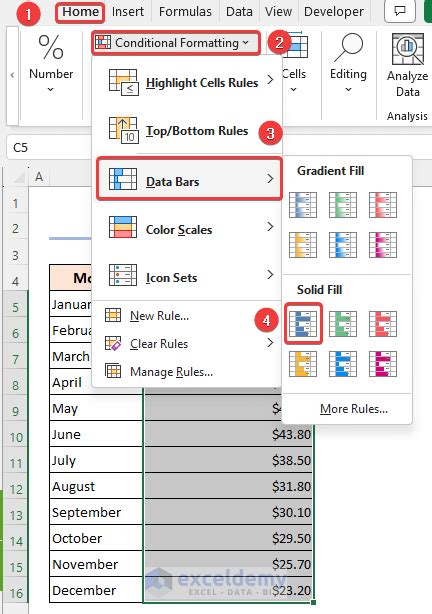Select the cell containing September
432x614 pixels.
click(x=96, y=512)
